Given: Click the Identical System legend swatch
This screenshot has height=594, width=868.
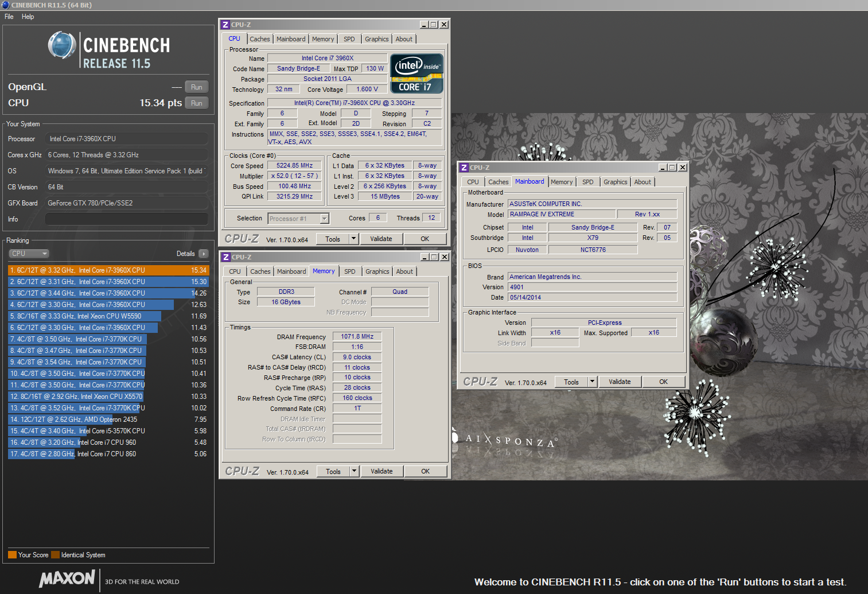Looking at the screenshot, I should coord(55,555).
